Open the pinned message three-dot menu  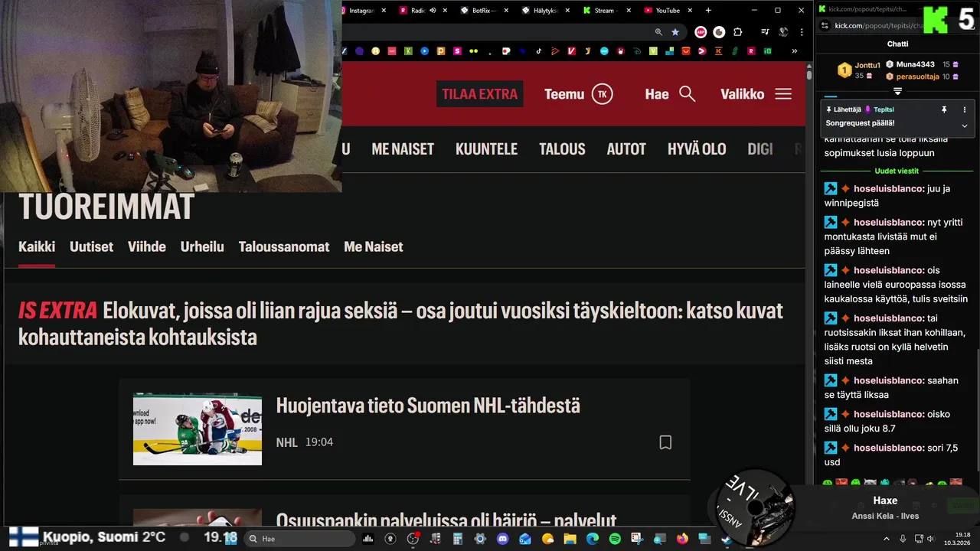[x=965, y=110]
